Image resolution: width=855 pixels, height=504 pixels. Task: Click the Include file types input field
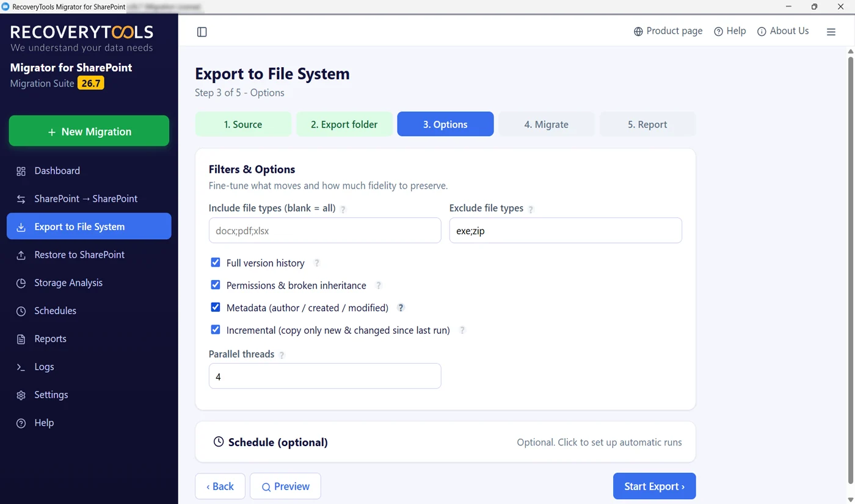pyautogui.click(x=325, y=231)
